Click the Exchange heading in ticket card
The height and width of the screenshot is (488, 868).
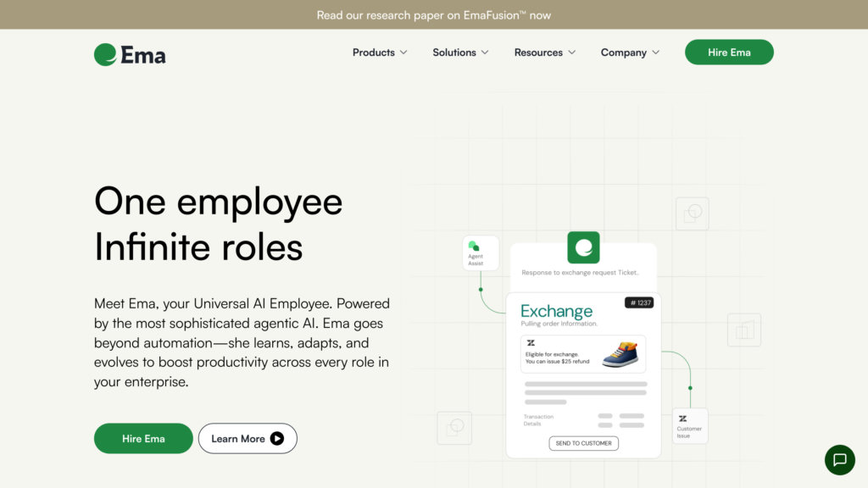coord(556,311)
